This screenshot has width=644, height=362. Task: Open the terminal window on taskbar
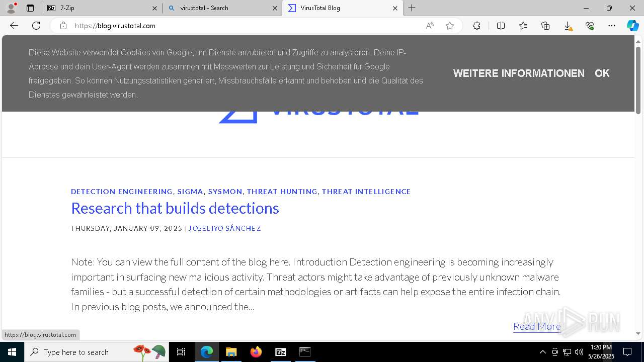(x=305, y=352)
